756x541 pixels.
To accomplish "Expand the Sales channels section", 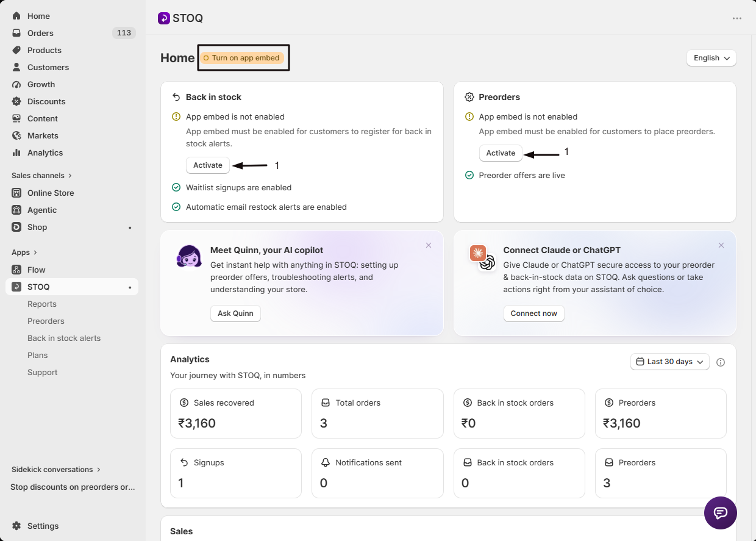I will tap(42, 176).
